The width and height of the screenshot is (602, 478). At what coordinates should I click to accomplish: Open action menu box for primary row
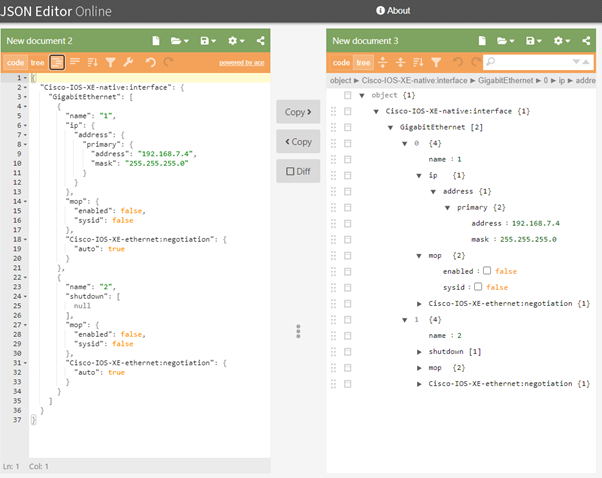tap(347, 208)
